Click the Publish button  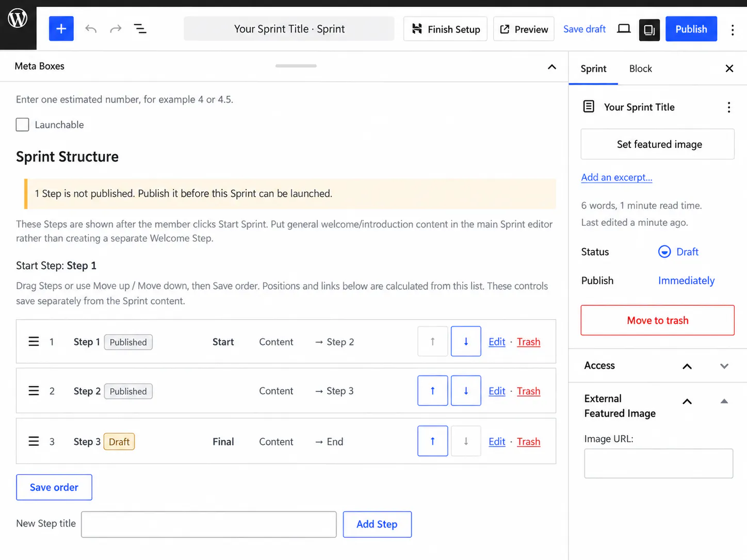tap(691, 29)
